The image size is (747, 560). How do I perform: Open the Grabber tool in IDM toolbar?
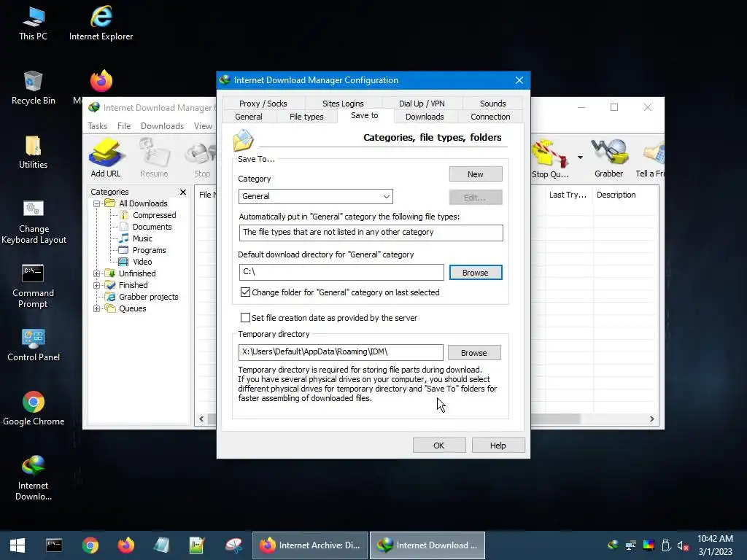[x=608, y=158]
